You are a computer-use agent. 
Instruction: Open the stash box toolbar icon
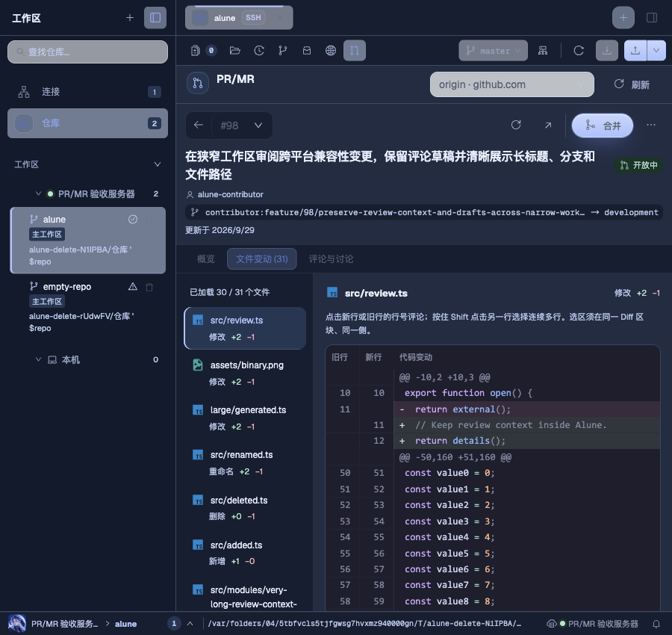coord(307,51)
